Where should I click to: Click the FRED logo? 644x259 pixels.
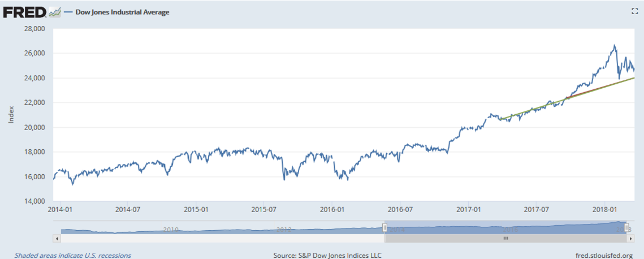[x=24, y=12]
